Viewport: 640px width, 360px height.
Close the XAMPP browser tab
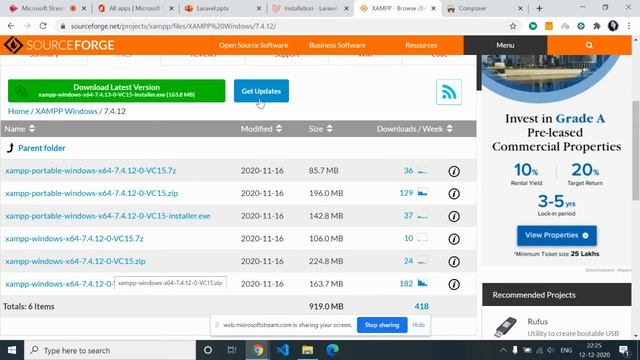tap(433, 9)
